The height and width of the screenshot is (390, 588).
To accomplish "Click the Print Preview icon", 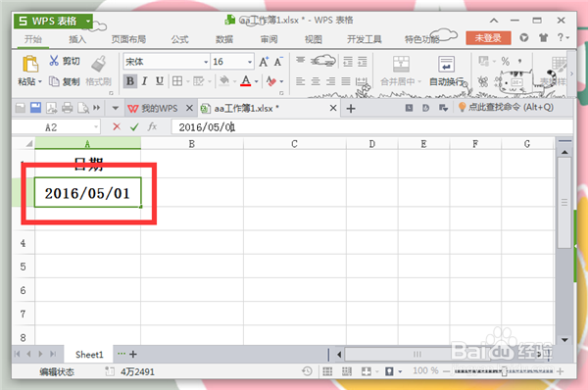I will click(83, 108).
